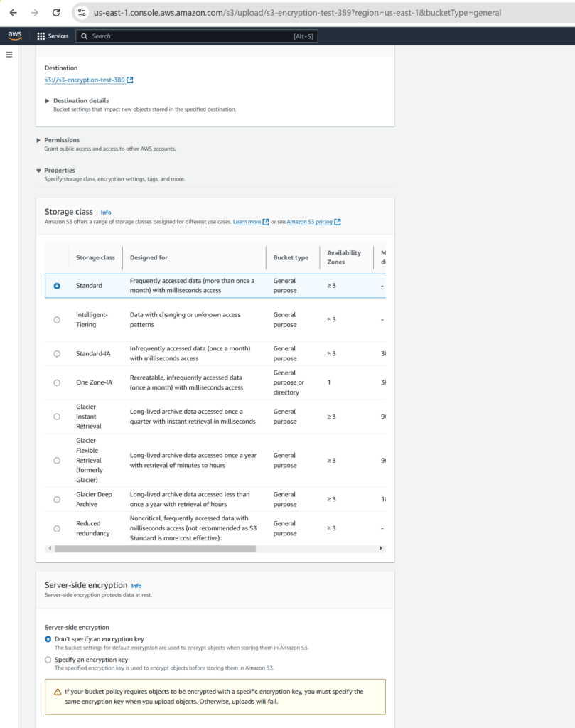Click Info link beside Server-side encryption
575x728 pixels.
point(136,586)
